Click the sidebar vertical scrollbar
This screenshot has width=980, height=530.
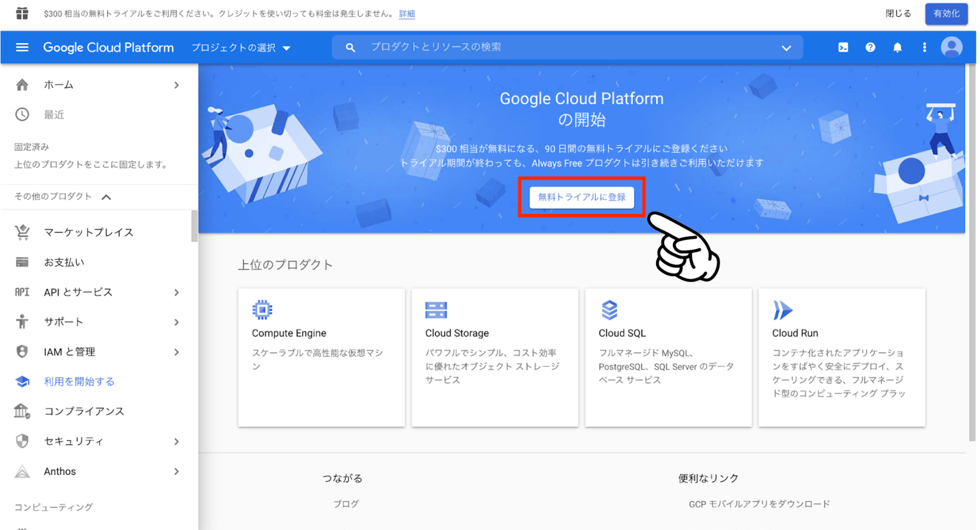click(x=195, y=226)
